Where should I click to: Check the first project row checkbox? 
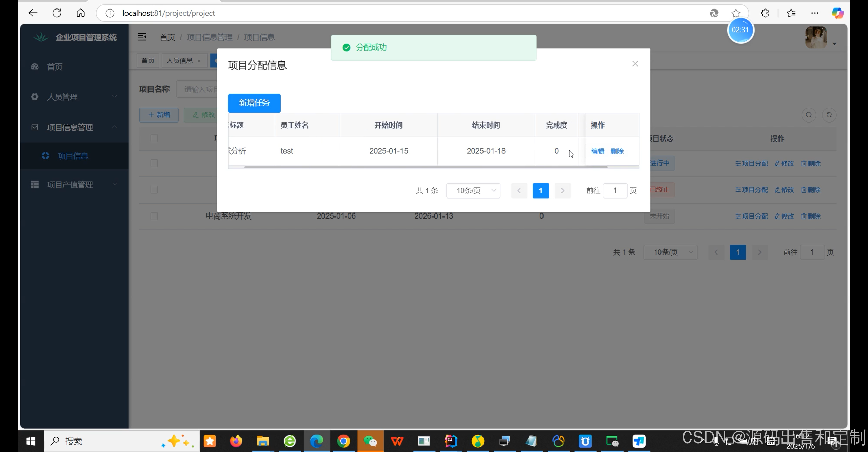coord(154,163)
